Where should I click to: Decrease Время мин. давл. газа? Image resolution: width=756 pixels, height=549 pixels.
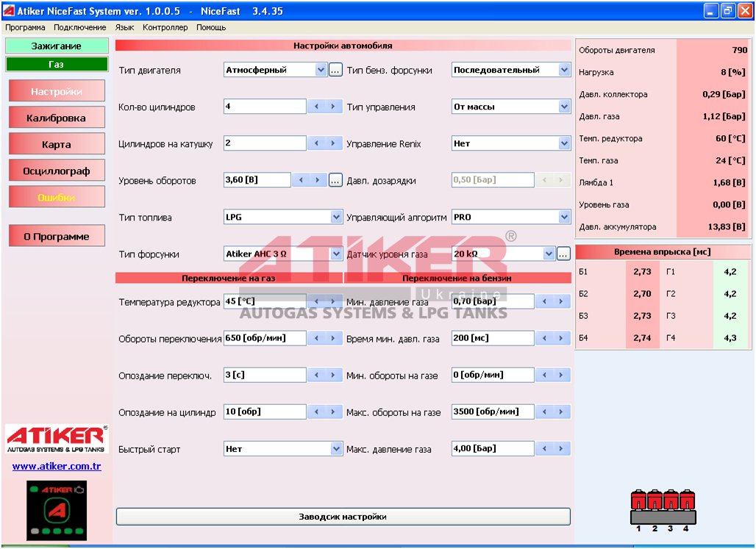click(x=544, y=338)
